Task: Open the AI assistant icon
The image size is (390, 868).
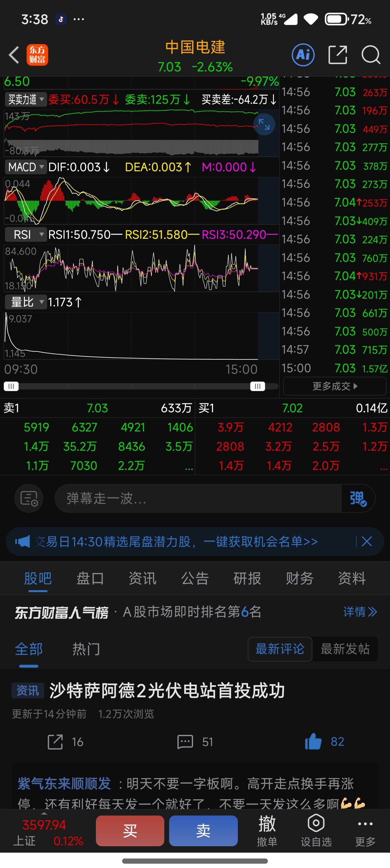Action: pos(303,55)
